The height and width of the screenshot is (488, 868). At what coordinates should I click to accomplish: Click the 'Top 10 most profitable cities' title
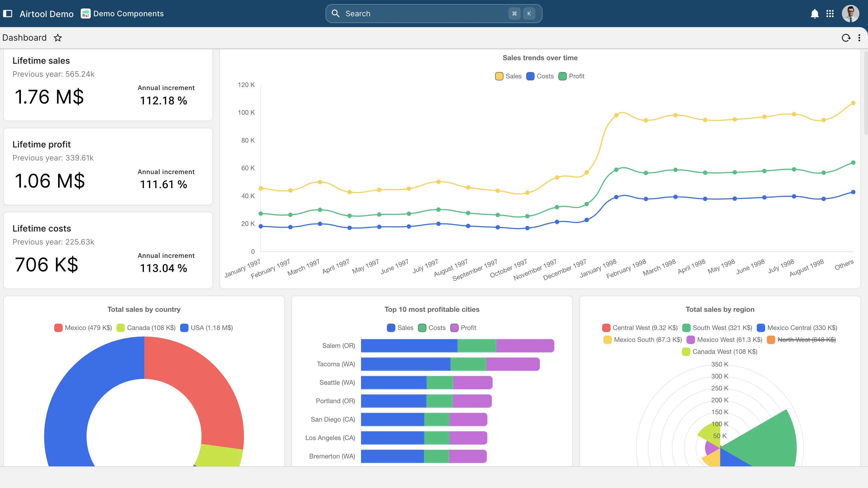tap(432, 310)
